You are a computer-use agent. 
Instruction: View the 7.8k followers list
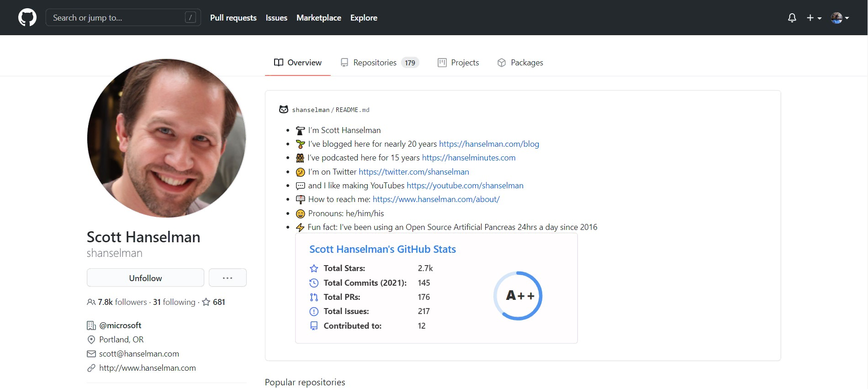(122, 302)
